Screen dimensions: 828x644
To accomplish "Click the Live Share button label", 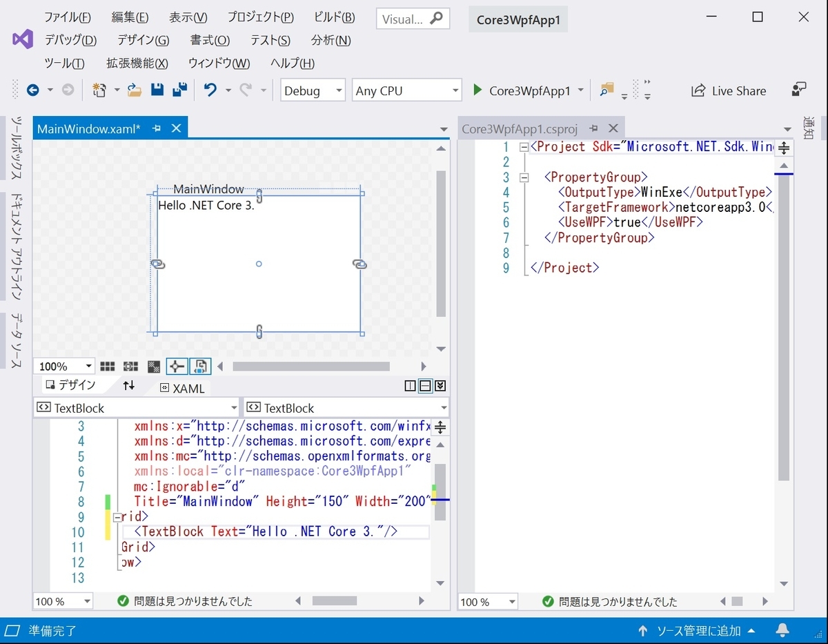I will 739,90.
